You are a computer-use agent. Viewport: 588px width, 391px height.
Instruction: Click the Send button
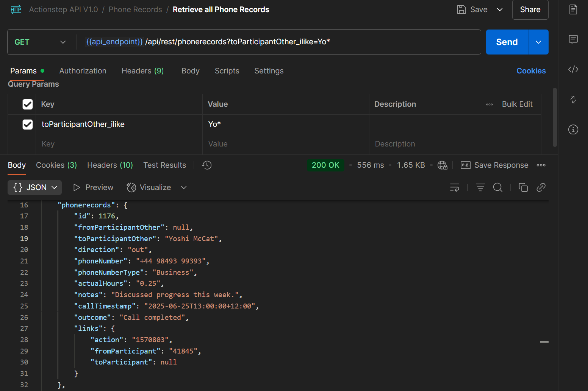pyautogui.click(x=507, y=42)
